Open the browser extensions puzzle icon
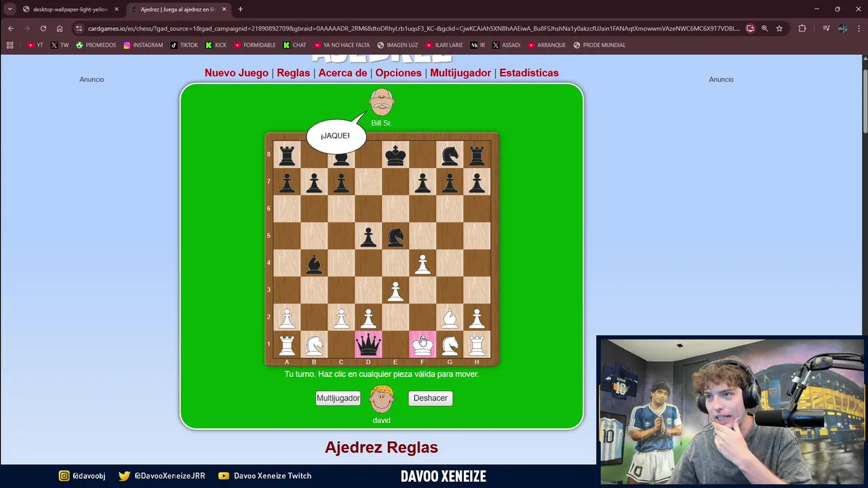The image size is (868, 488). point(802,28)
